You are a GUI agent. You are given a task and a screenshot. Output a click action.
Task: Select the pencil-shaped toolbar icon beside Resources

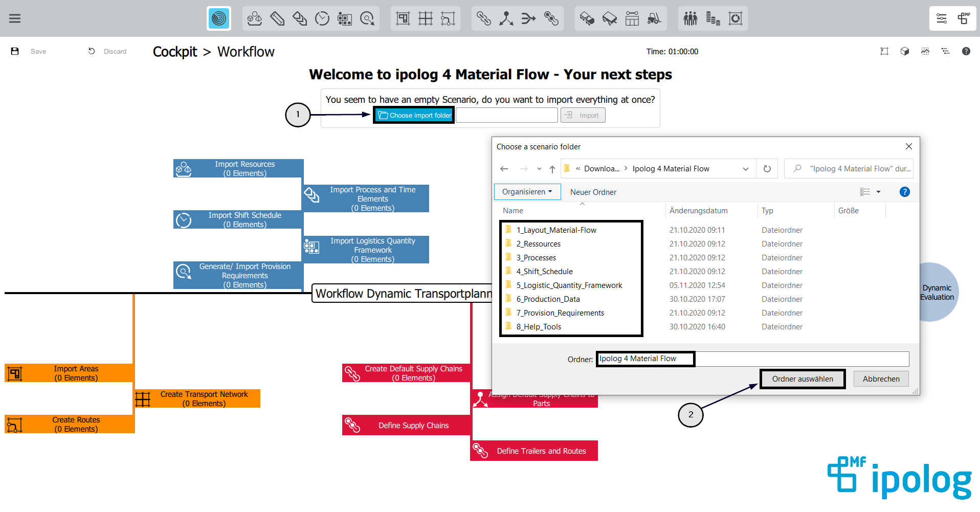(277, 19)
